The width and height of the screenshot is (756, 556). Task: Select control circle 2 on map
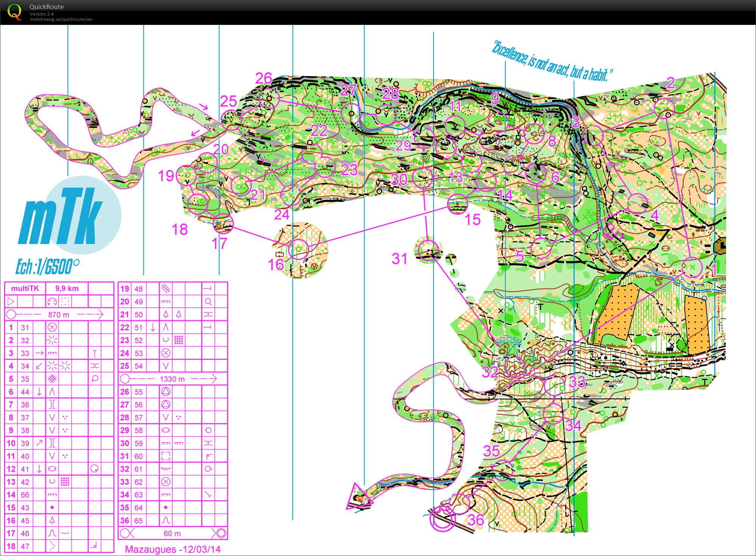point(664,108)
